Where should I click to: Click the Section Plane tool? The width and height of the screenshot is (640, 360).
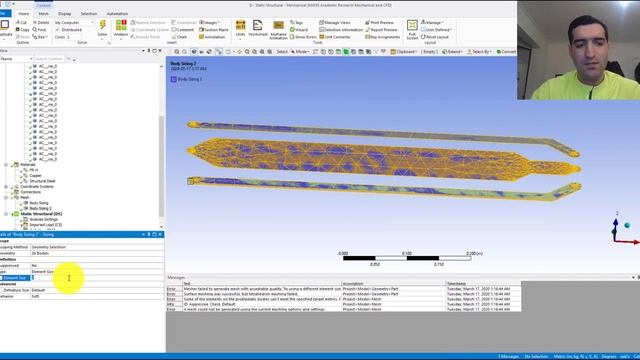click(213, 30)
